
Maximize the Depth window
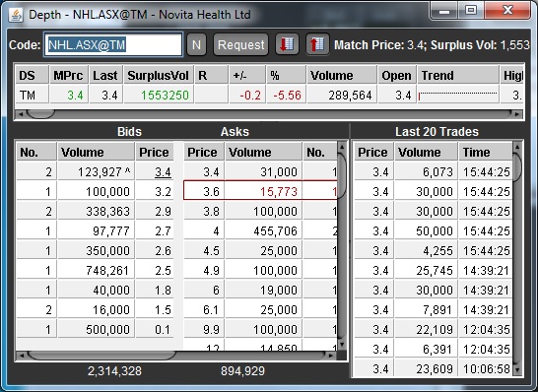click(471, 11)
